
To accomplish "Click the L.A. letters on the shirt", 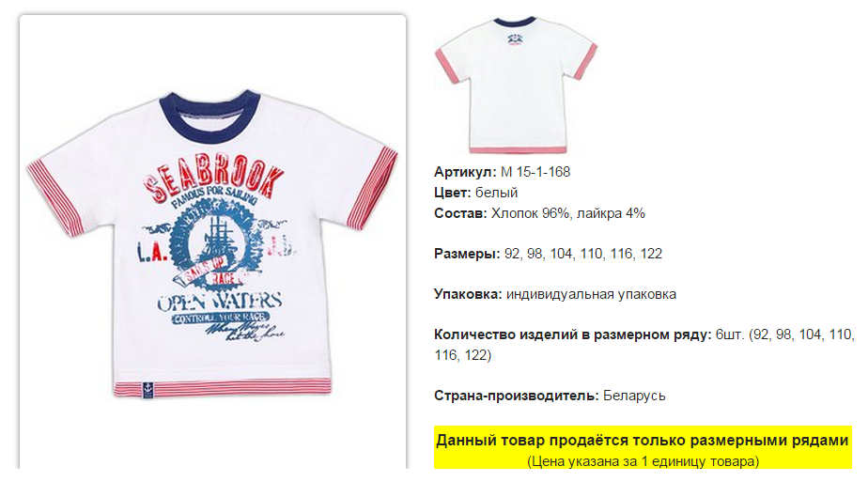I will 151,252.
